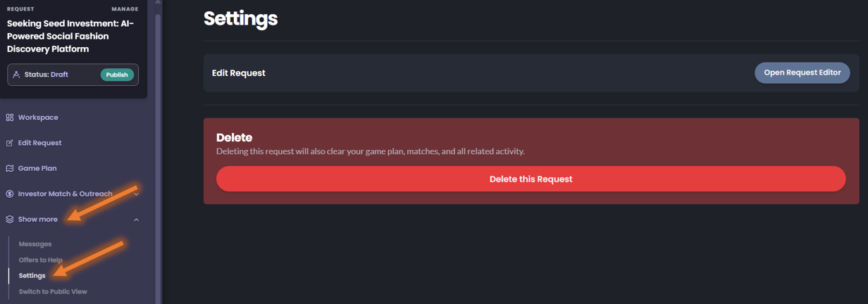Click the Game Plan map icon
Viewport: 868px width, 304px height.
[10, 168]
